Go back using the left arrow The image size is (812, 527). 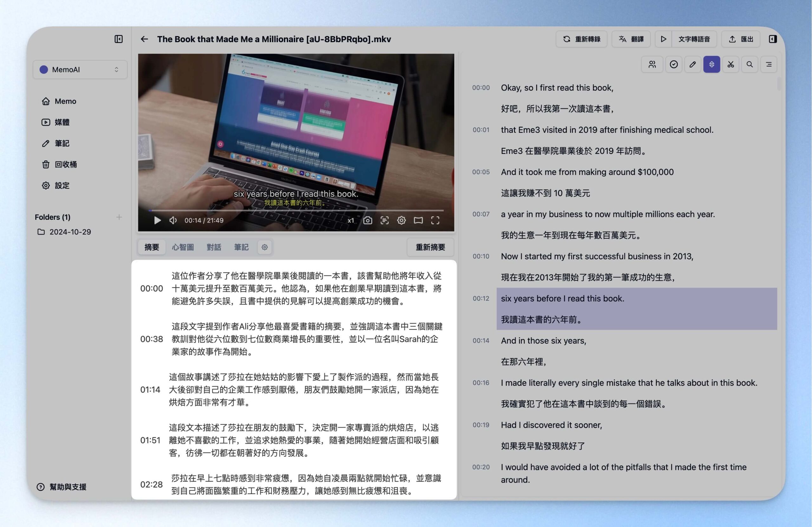point(144,39)
